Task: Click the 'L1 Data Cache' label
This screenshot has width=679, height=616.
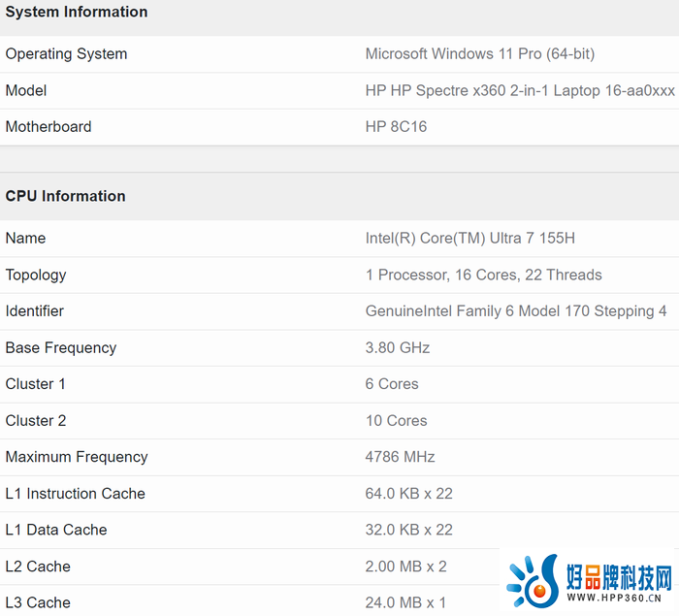Action: (56, 530)
